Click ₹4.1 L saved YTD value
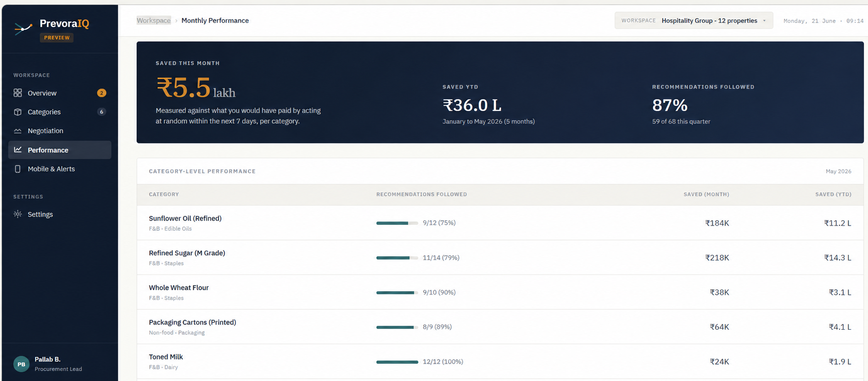 (x=840, y=327)
